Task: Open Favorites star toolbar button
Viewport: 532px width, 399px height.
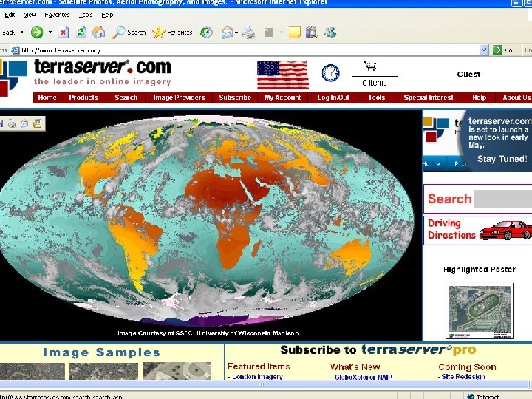Action: [172, 33]
